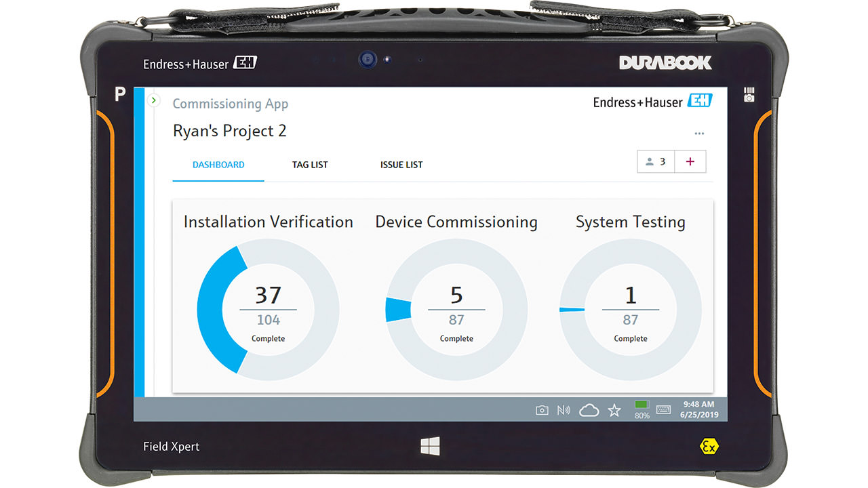Open the three-dot more options menu
The image size is (868, 488).
click(x=699, y=134)
